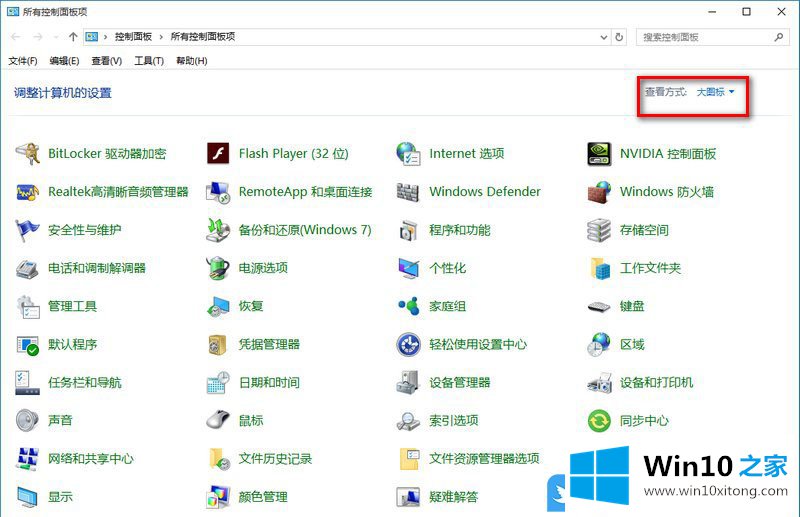Image resolution: width=800 pixels, height=517 pixels.
Task: Select the 控制面板 breadcrumb link
Action: (x=133, y=37)
